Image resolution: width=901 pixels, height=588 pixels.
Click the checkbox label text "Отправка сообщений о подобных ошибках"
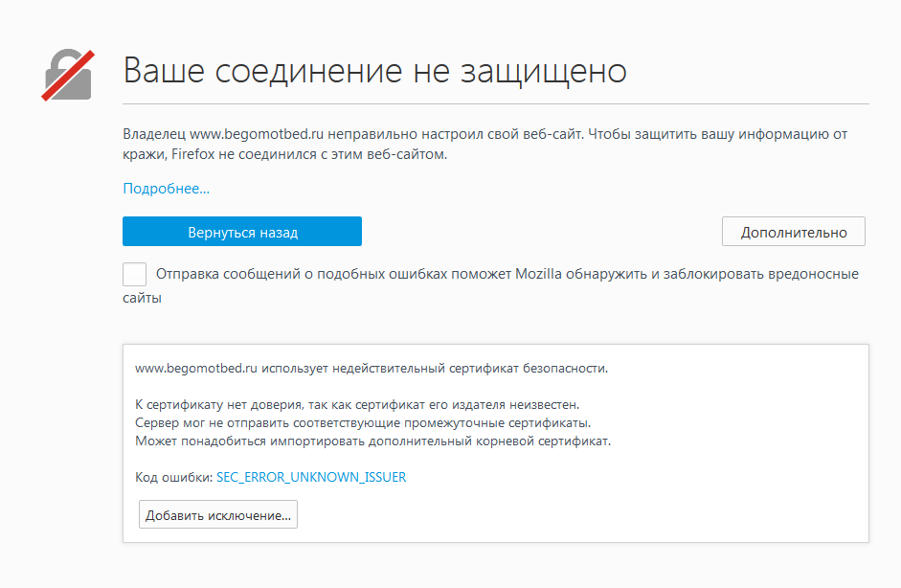(x=334, y=274)
